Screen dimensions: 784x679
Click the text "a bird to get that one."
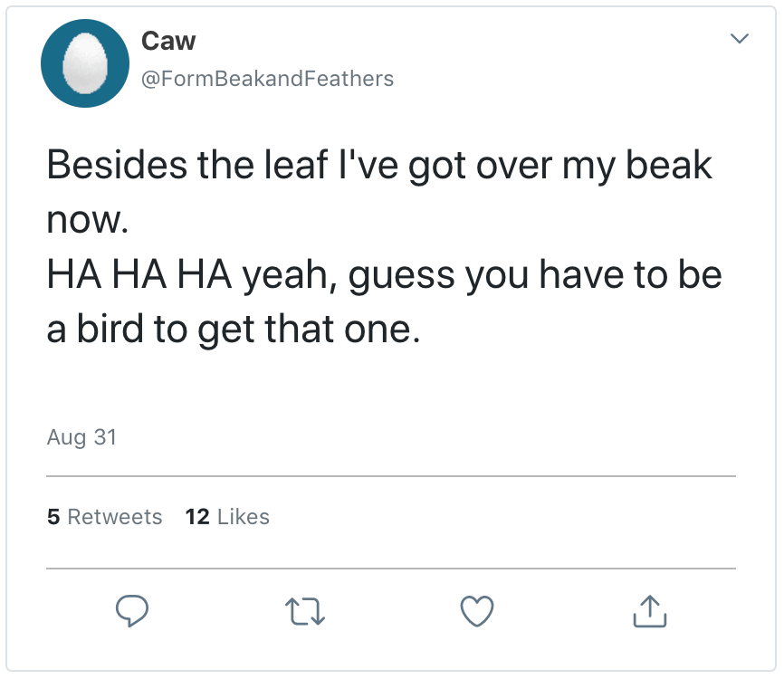(234, 330)
